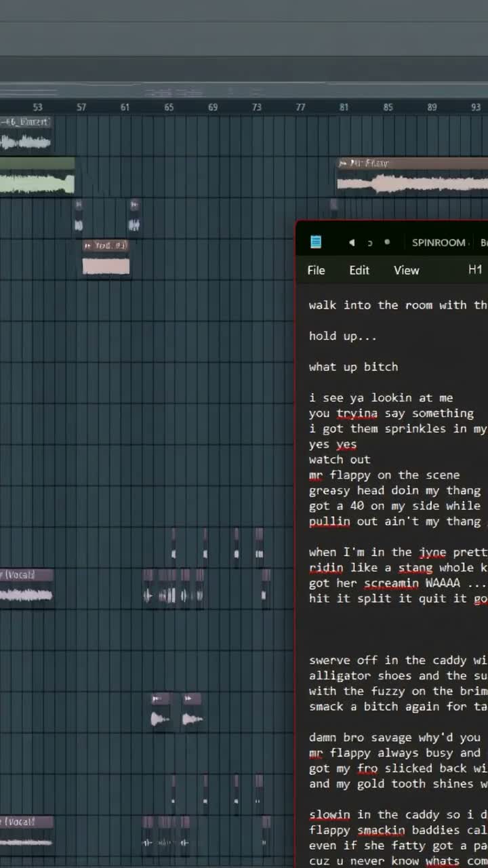Click bar 57 on the playlist ruler

(x=81, y=107)
